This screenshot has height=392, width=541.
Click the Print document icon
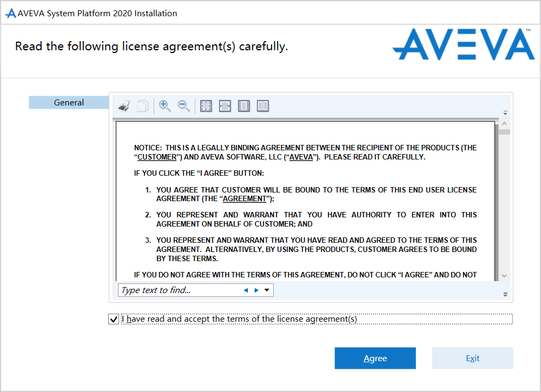pyautogui.click(x=124, y=106)
